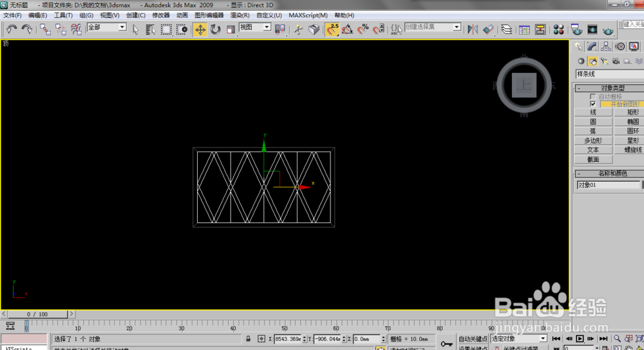
Task: Click the 矩形 shape button
Action: [630, 112]
